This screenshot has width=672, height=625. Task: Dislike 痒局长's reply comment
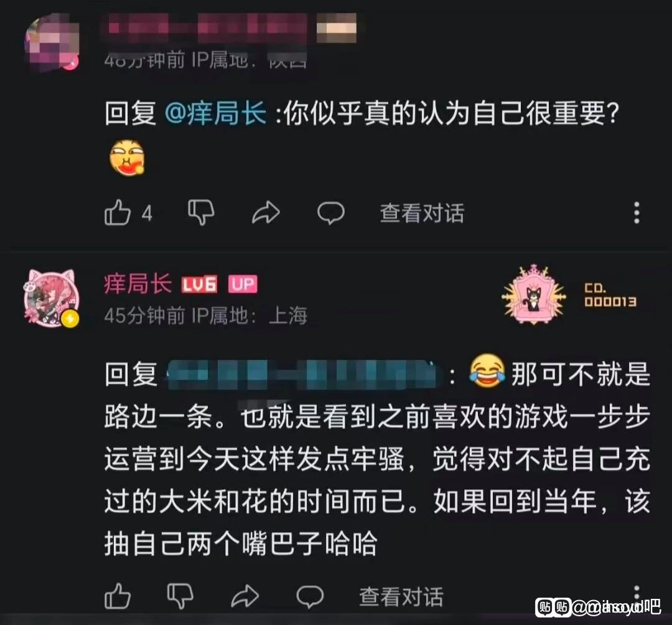(x=180, y=596)
